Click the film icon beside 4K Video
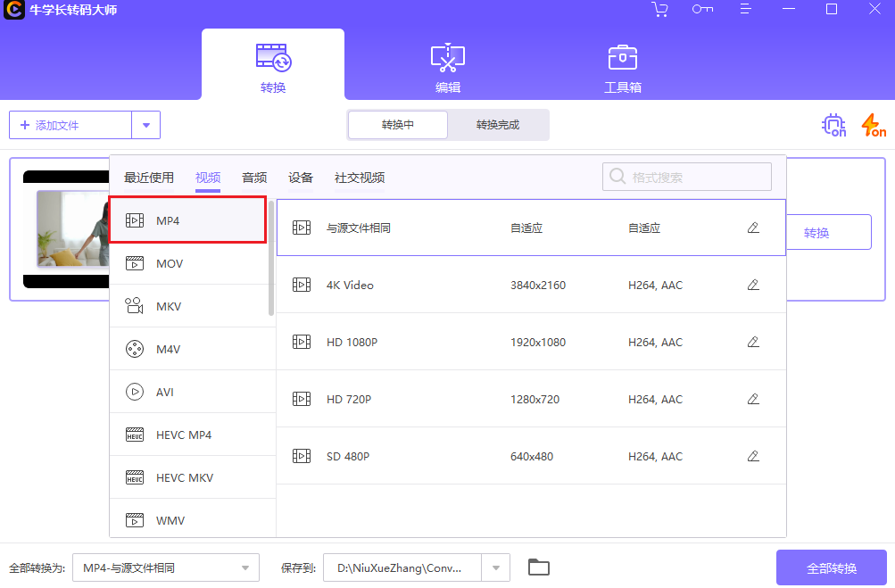 302,285
